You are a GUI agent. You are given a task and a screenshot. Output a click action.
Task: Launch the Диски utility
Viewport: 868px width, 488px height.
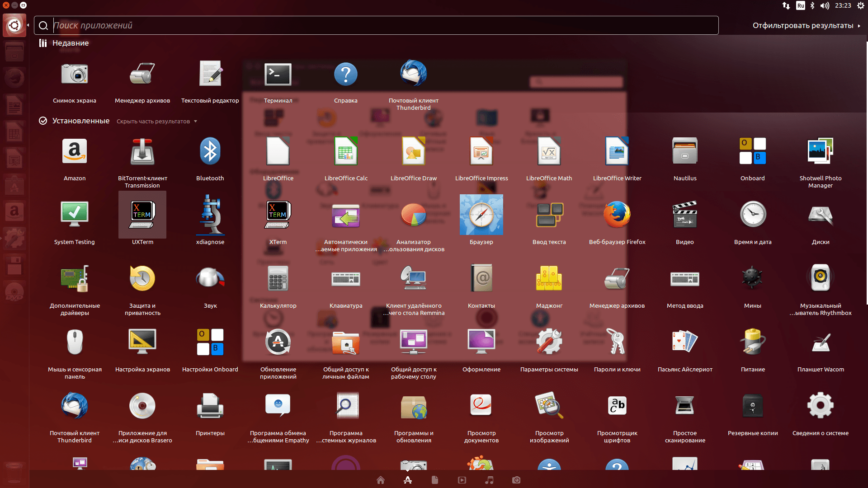pos(821,215)
